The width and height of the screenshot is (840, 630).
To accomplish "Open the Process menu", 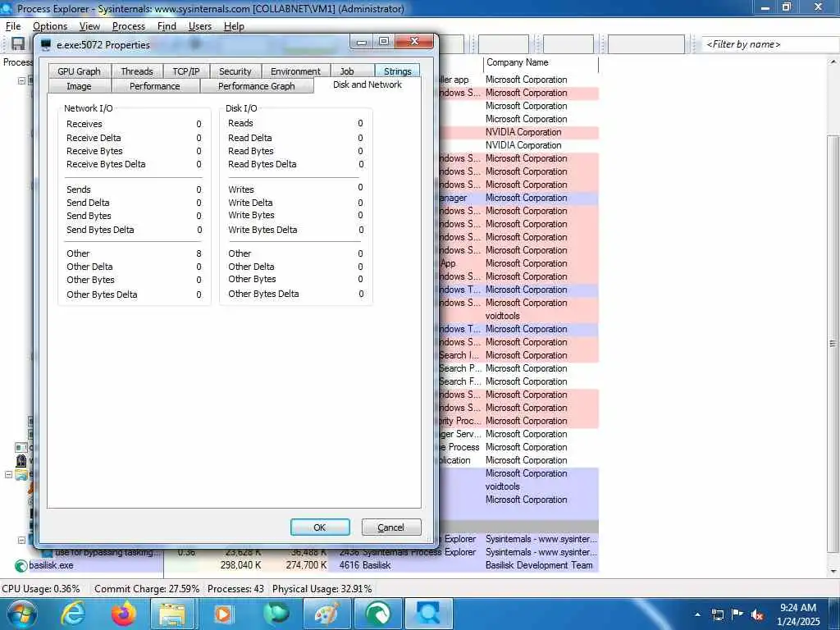I will click(129, 26).
